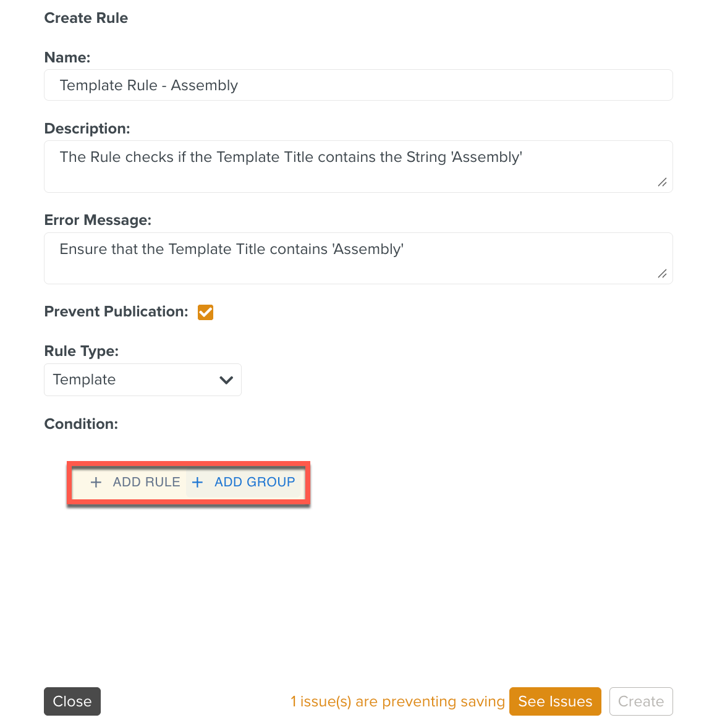Click the Prevent Publication label

tap(116, 312)
